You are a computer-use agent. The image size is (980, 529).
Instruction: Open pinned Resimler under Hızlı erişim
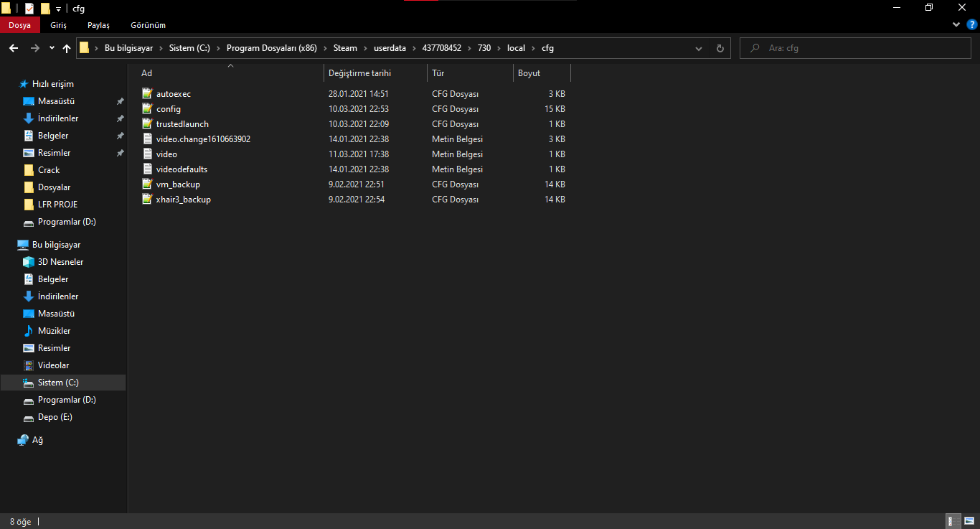[54, 153]
